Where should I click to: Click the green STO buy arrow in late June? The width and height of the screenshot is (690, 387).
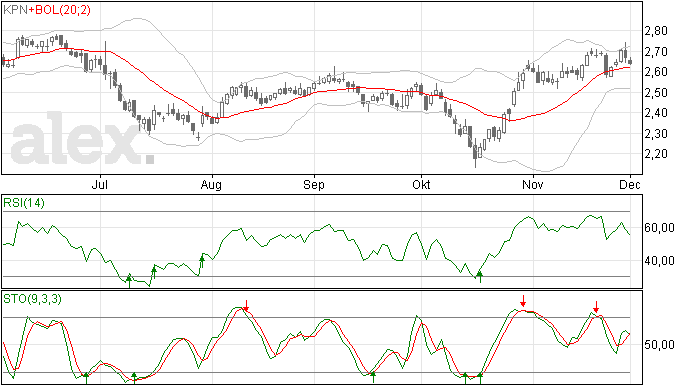tap(86, 378)
